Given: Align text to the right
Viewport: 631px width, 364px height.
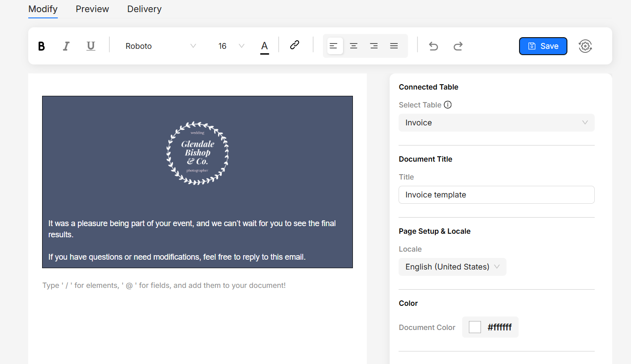Looking at the screenshot, I should click(373, 46).
